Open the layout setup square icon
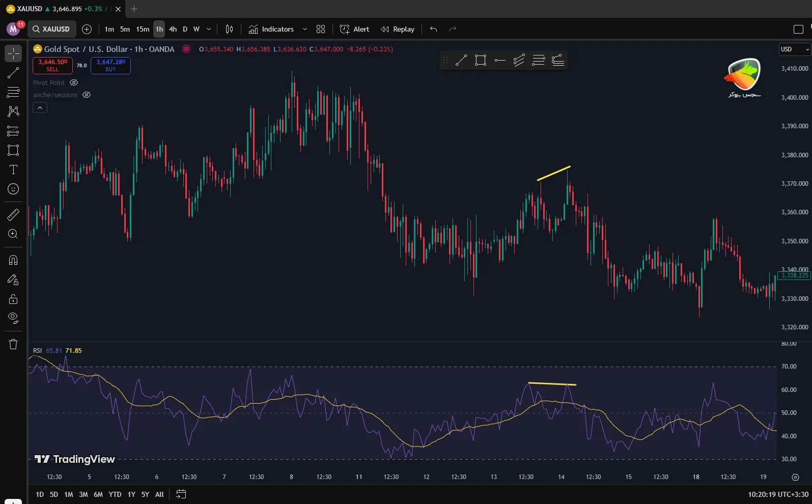Viewport: 812px width, 504px height. (x=798, y=29)
